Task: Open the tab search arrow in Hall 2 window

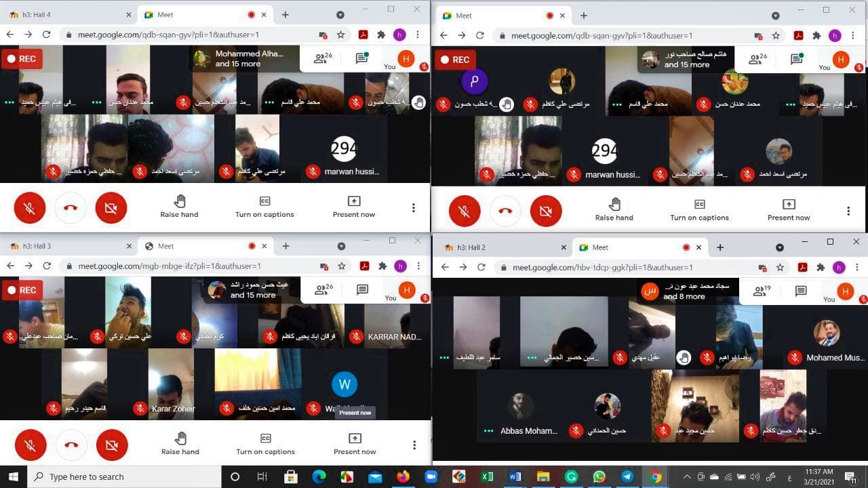Action: coord(779,247)
